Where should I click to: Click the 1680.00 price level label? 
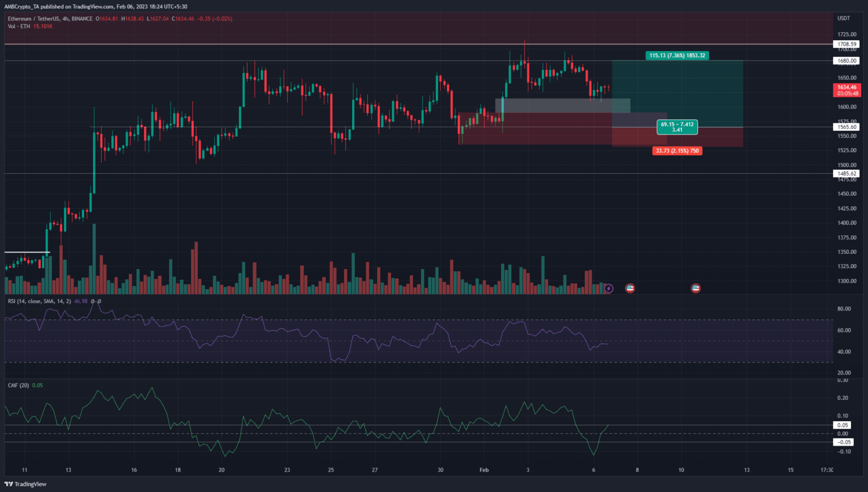847,61
